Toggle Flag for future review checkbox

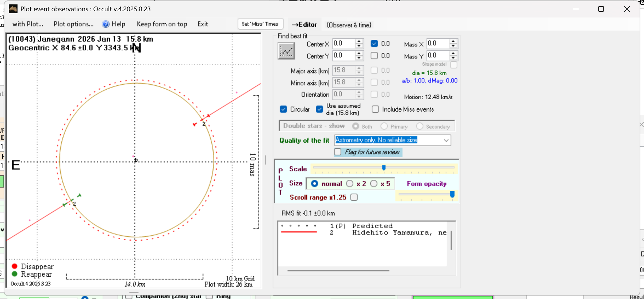(x=338, y=152)
